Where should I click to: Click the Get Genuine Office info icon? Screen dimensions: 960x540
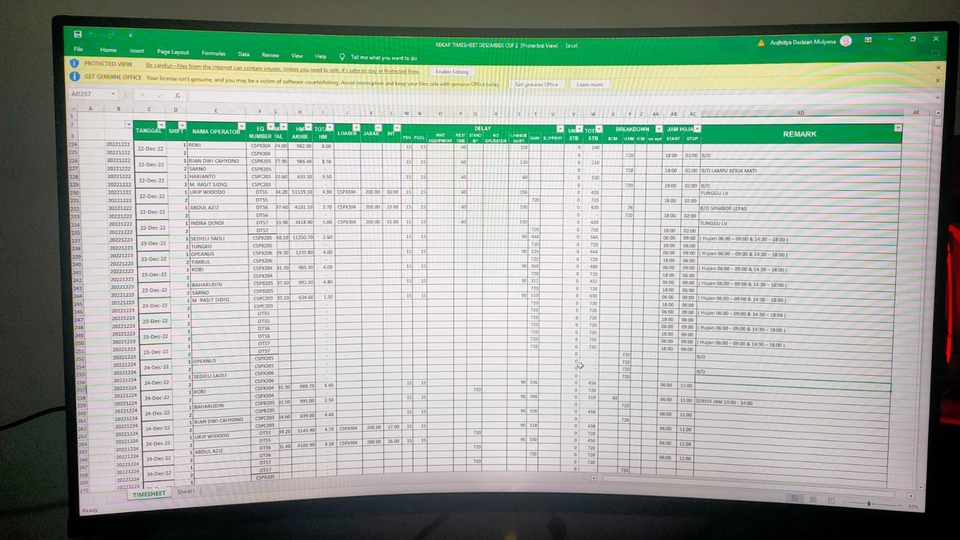74,77
